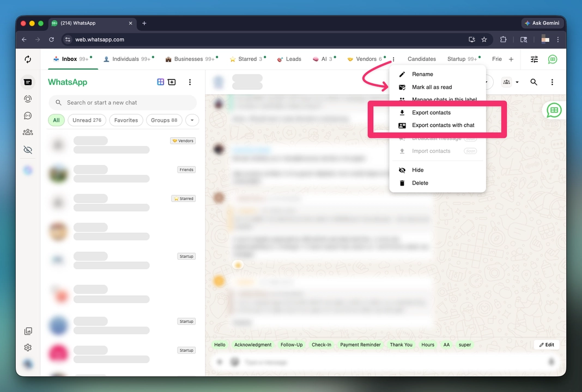Expand the extra chat filters dropdown arrow
The height and width of the screenshot is (392, 582).
[192, 120]
